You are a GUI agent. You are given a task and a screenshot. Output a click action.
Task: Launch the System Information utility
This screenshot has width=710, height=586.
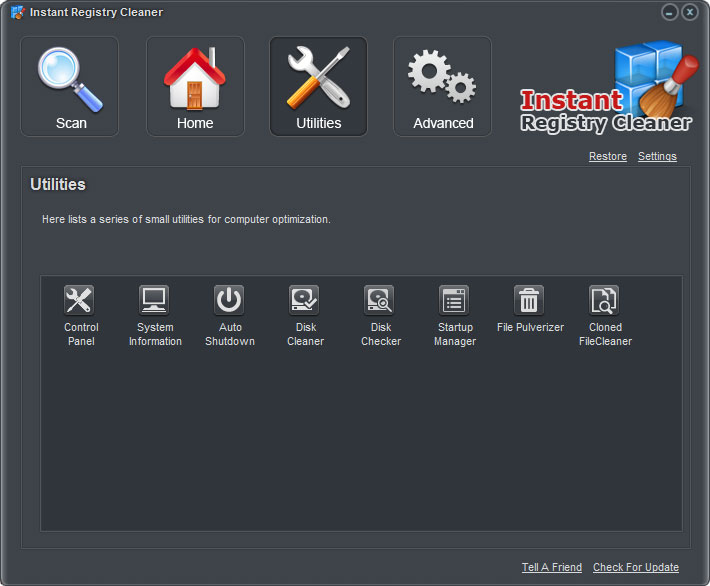tap(154, 300)
